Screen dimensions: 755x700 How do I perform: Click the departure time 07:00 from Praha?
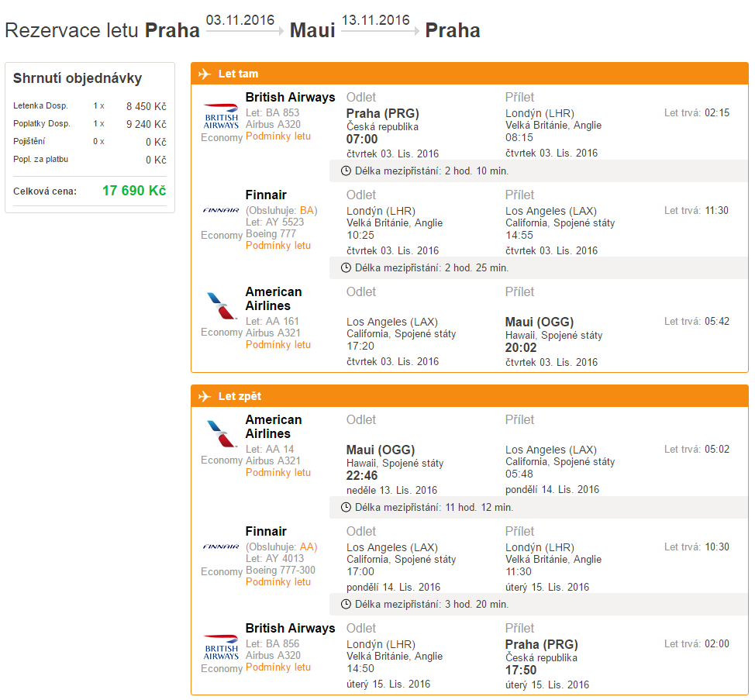pos(362,139)
